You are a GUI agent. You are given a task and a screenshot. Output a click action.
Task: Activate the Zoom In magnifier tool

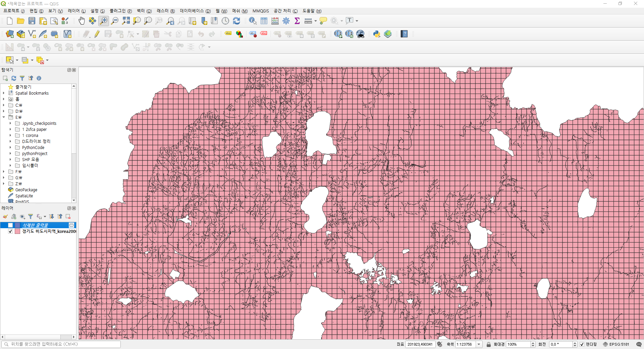coord(104,21)
